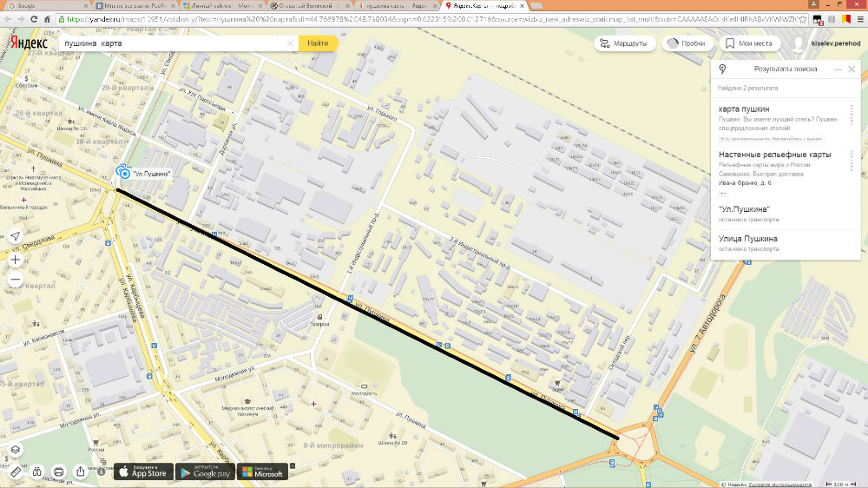This screenshot has height=488, width=868.
Task: Select the Улица Пушкина transport stop result
Action: point(748,238)
